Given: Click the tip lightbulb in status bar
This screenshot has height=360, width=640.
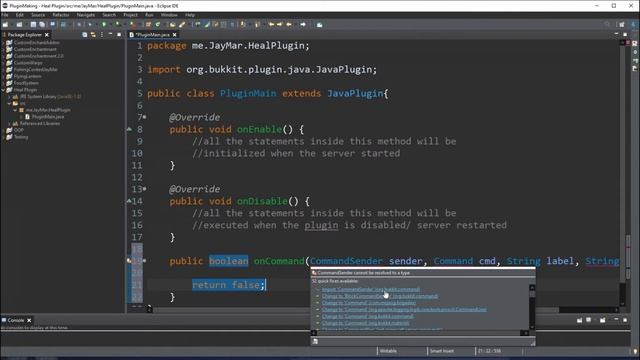Looking at the screenshot, I should coord(635,351).
